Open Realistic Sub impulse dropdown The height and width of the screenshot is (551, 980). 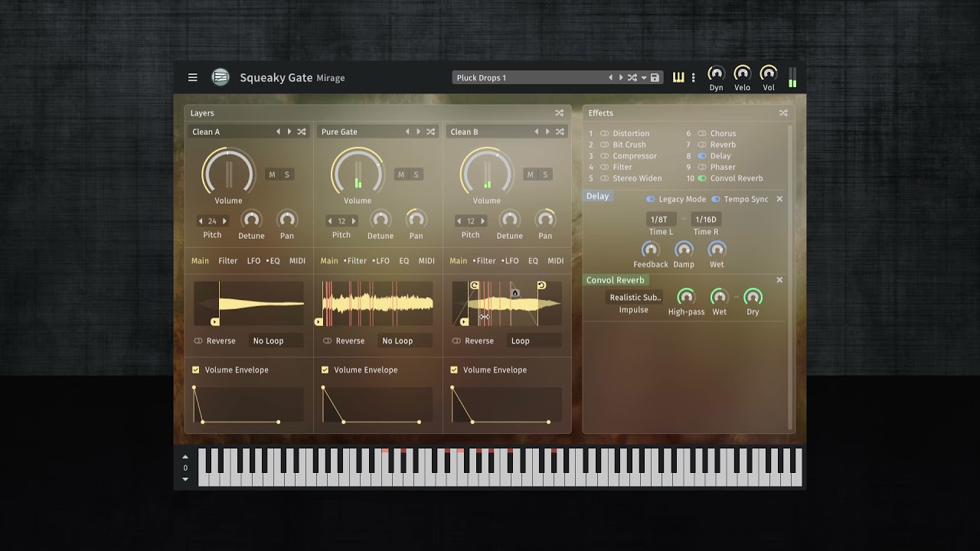click(x=635, y=298)
